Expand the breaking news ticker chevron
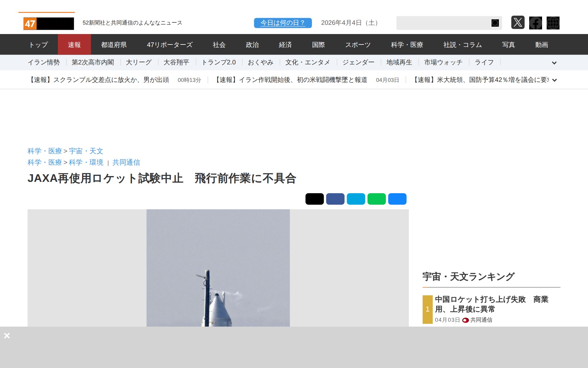588x368 pixels. [554, 80]
